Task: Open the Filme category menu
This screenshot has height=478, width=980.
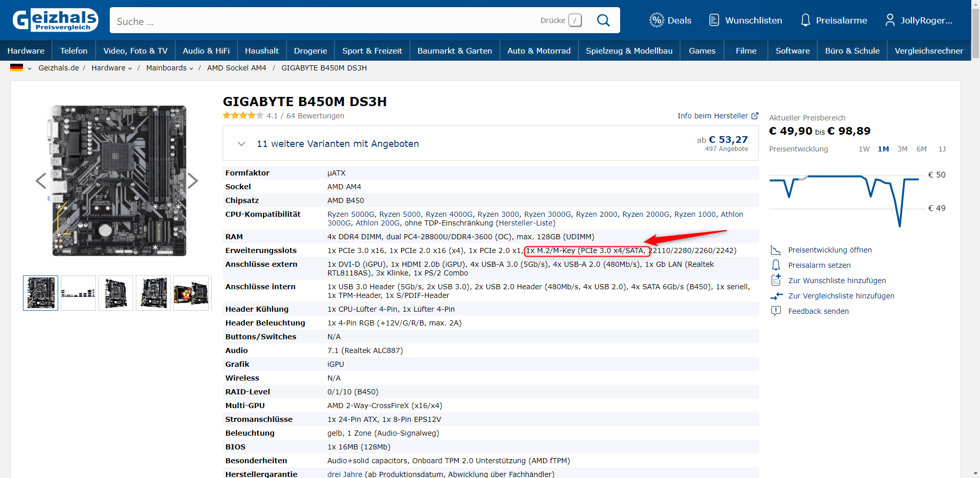Action: (x=746, y=51)
